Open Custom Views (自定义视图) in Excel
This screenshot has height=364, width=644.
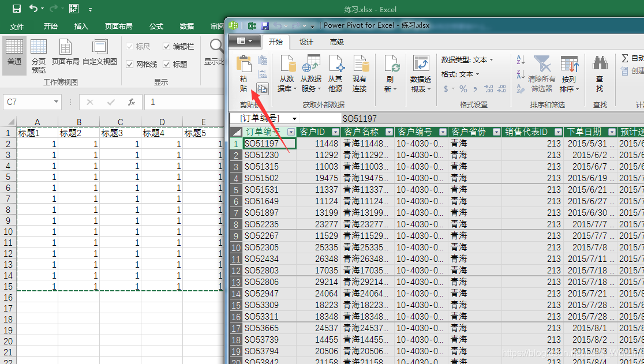100,52
